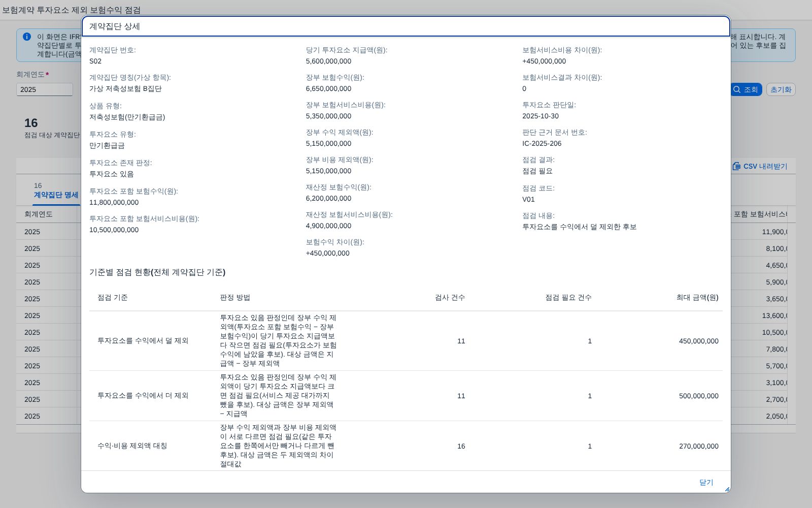Select the 회계연도 input field showing 2025
Image resolution: width=812 pixels, height=508 pixels.
point(45,90)
